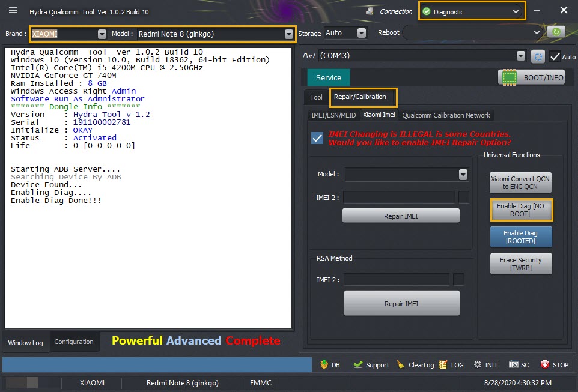The width and height of the screenshot is (578, 392).
Task: Click the XIAOMI status bar entry
Action: pyautogui.click(x=92, y=383)
